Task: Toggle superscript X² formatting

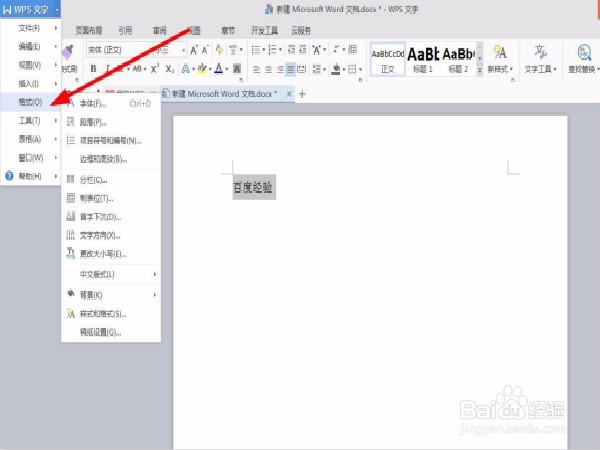Action: pos(155,69)
